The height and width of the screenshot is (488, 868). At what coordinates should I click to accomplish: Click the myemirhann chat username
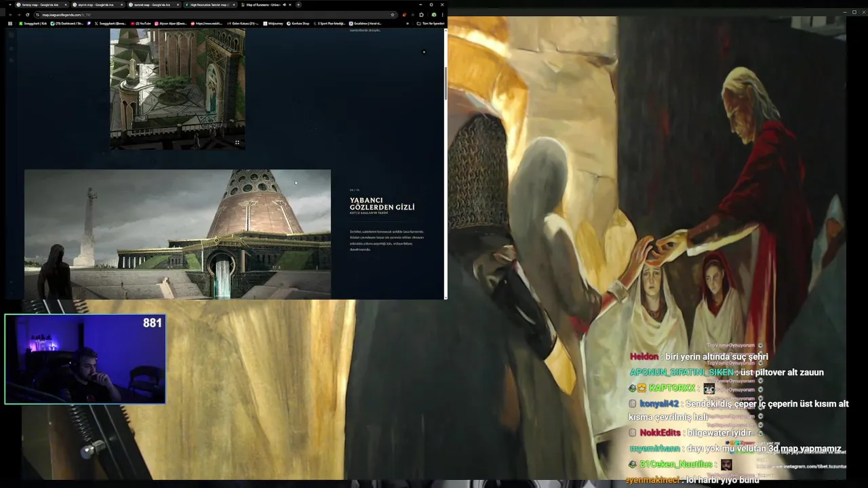pos(655,449)
